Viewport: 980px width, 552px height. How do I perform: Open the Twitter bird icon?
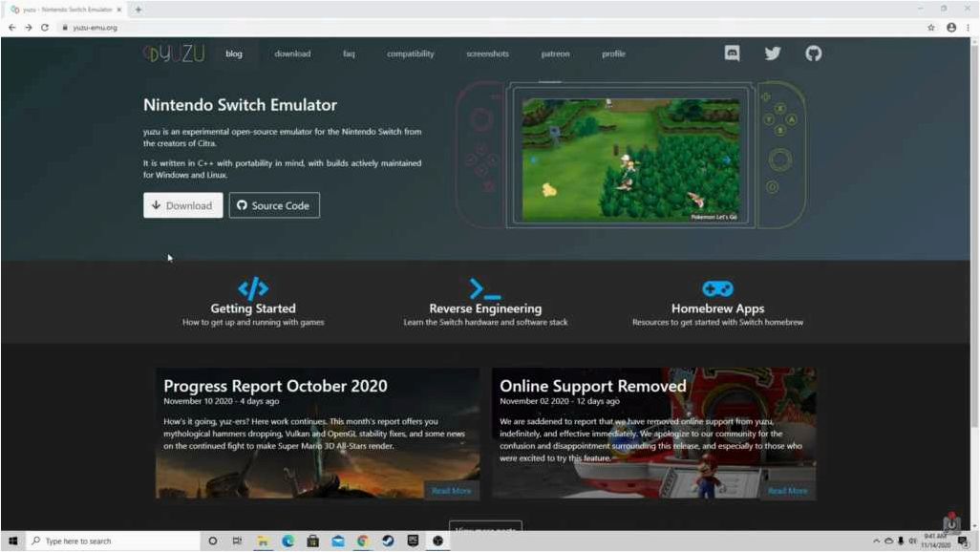coord(773,53)
